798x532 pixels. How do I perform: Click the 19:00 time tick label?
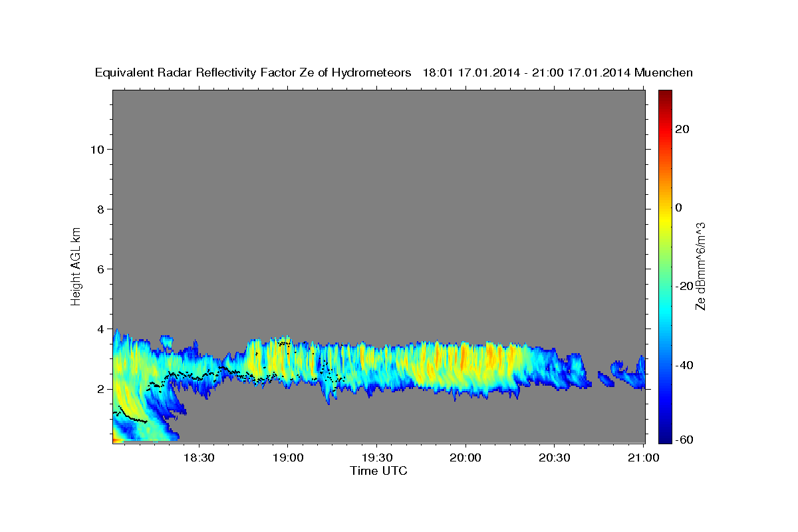coord(288,458)
